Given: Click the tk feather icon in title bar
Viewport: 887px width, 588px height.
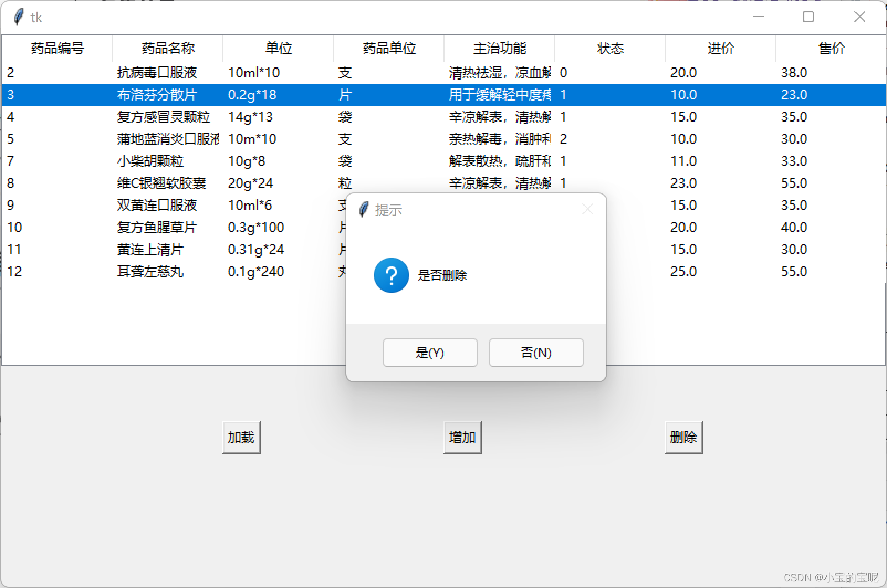Looking at the screenshot, I should point(18,17).
